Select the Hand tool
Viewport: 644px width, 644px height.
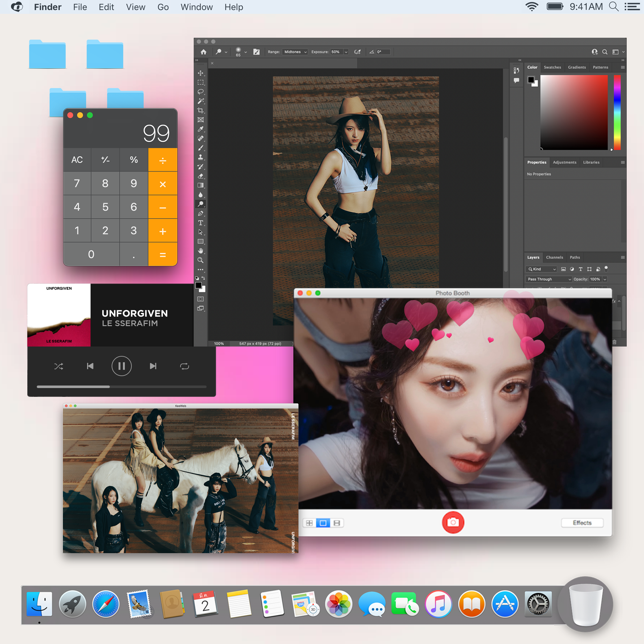coord(200,251)
